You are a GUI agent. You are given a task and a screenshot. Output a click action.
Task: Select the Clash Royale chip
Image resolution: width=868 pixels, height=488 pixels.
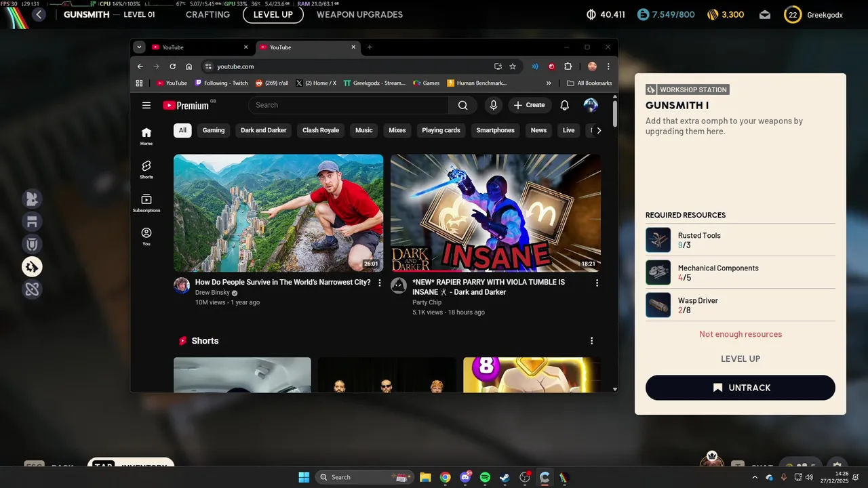pyautogui.click(x=321, y=130)
